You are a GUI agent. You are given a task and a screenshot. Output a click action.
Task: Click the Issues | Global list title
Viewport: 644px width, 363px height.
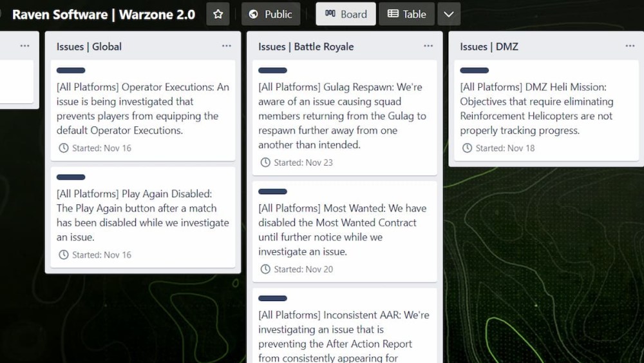click(89, 46)
